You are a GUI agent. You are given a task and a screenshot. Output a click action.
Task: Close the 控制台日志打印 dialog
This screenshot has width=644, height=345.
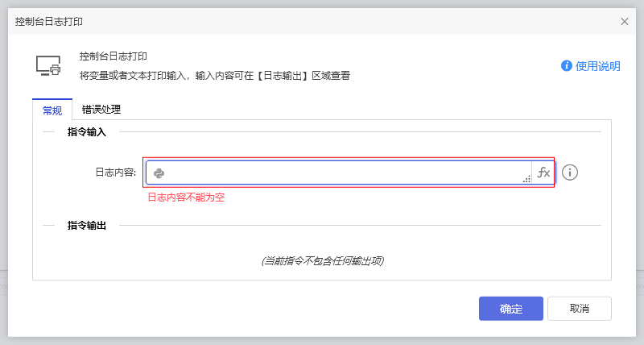click(625, 22)
